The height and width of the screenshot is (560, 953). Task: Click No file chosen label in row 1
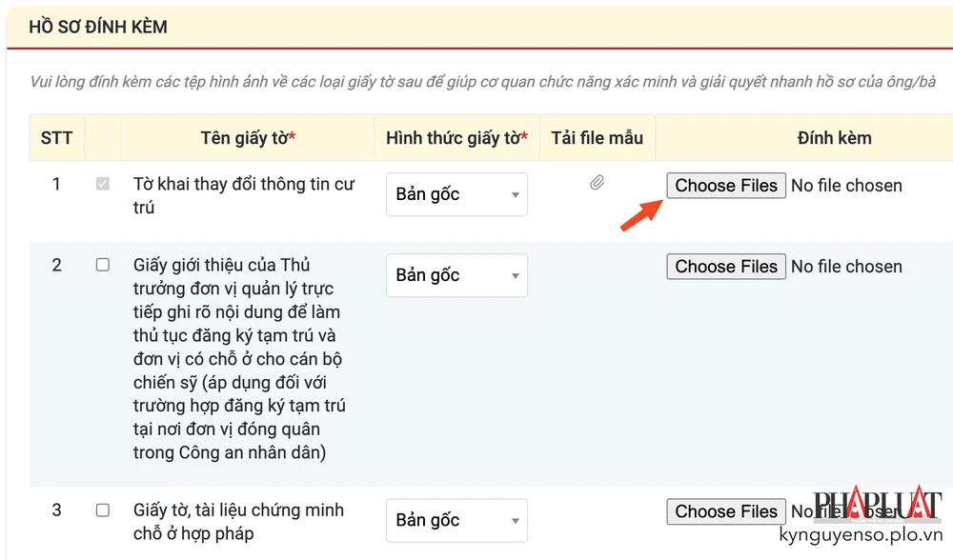(x=846, y=186)
